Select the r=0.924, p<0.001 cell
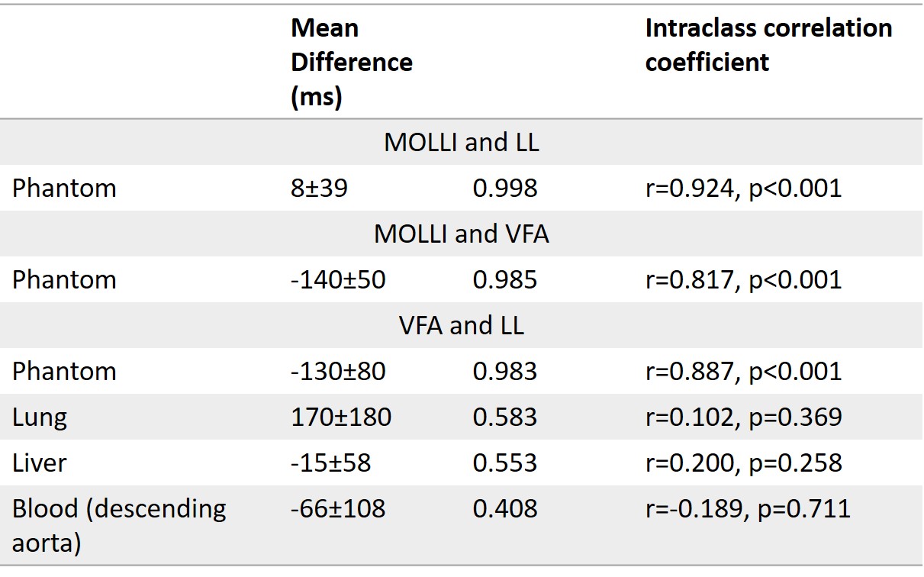924x577 pixels. 743,189
